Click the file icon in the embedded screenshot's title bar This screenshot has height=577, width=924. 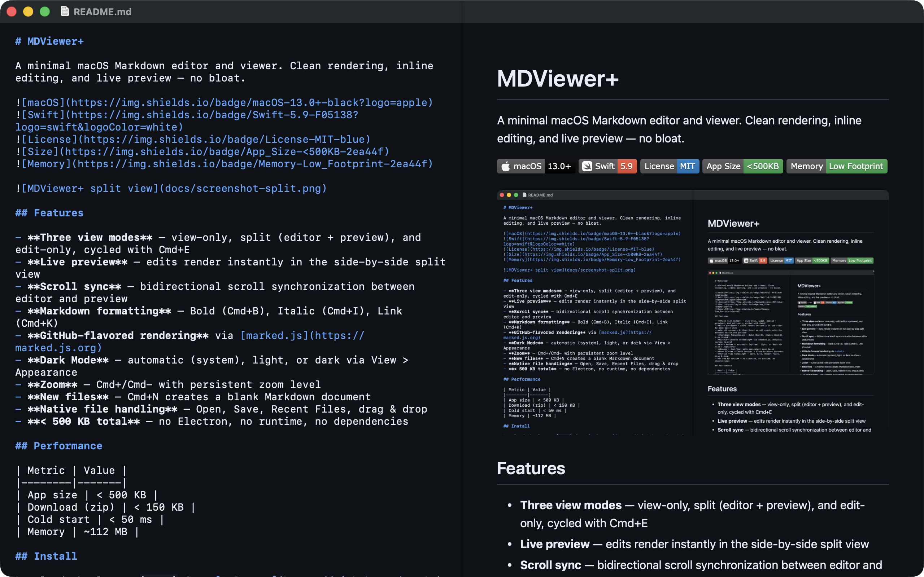tap(524, 195)
